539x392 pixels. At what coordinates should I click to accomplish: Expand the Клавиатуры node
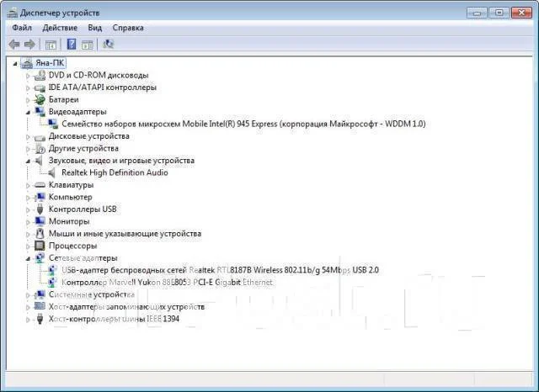(28, 185)
